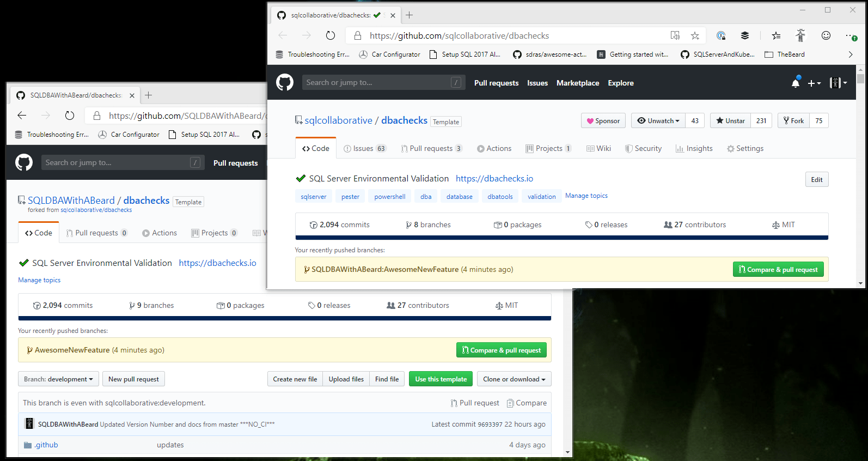Viewport: 868px width, 461px height.
Task: Refresh the sqlcollaborative/dbachecks page
Action: [331, 36]
